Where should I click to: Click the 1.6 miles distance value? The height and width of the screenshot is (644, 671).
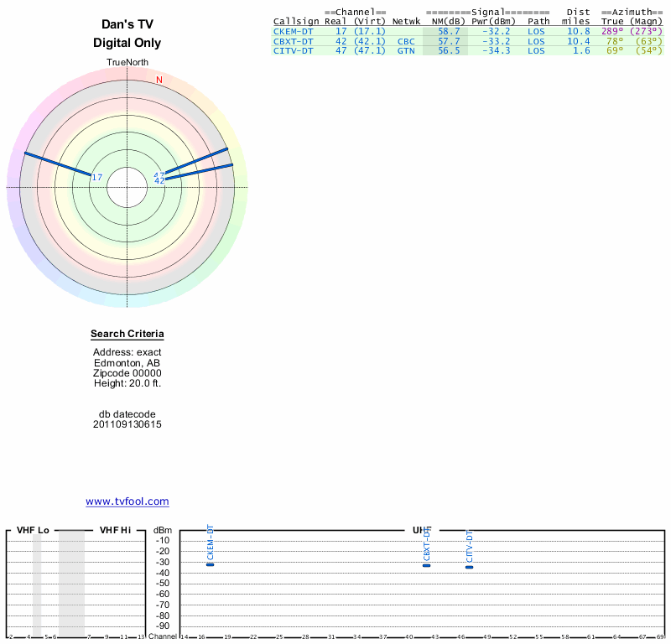(x=582, y=51)
